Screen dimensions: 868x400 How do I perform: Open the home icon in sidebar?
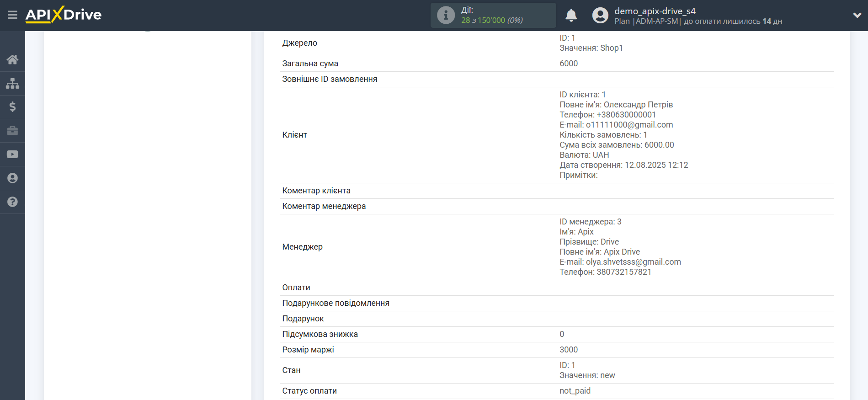[x=12, y=59]
